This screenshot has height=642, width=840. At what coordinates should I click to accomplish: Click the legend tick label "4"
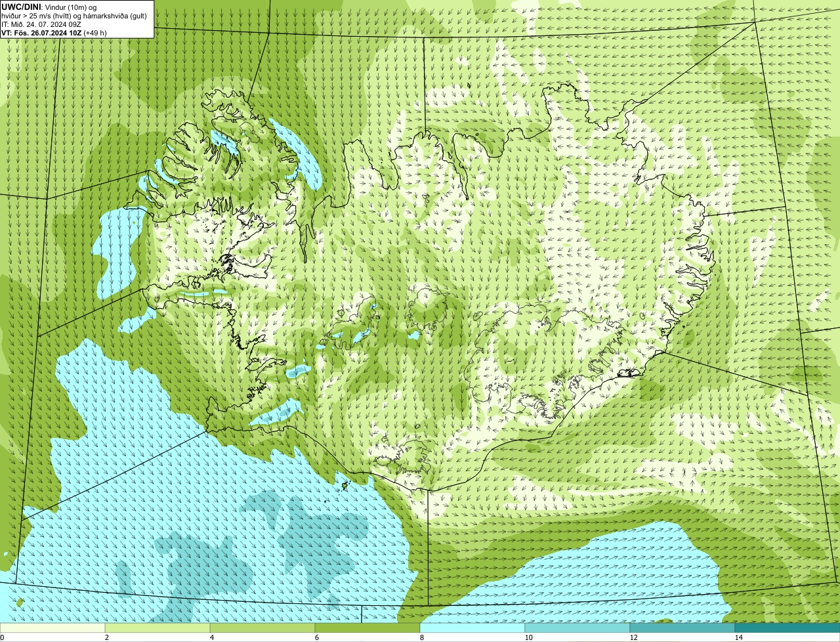[x=211, y=637]
